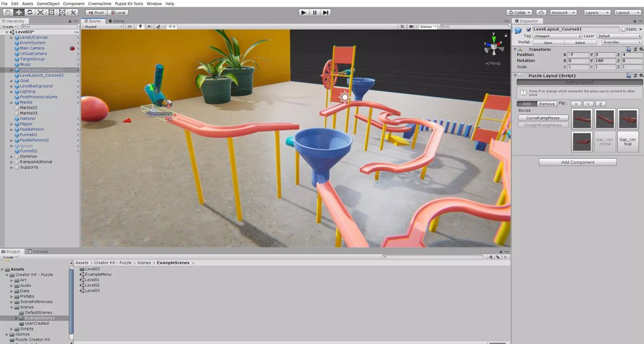Screen dimensions: 644x344
Task: Toggle the Static checkbox
Action: click(623, 29)
